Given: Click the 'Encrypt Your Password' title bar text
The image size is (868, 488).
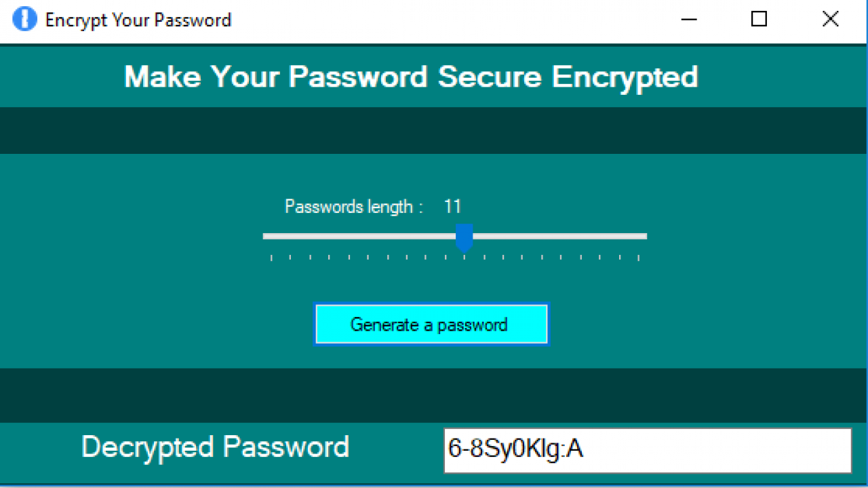Looking at the screenshot, I should point(138,20).
